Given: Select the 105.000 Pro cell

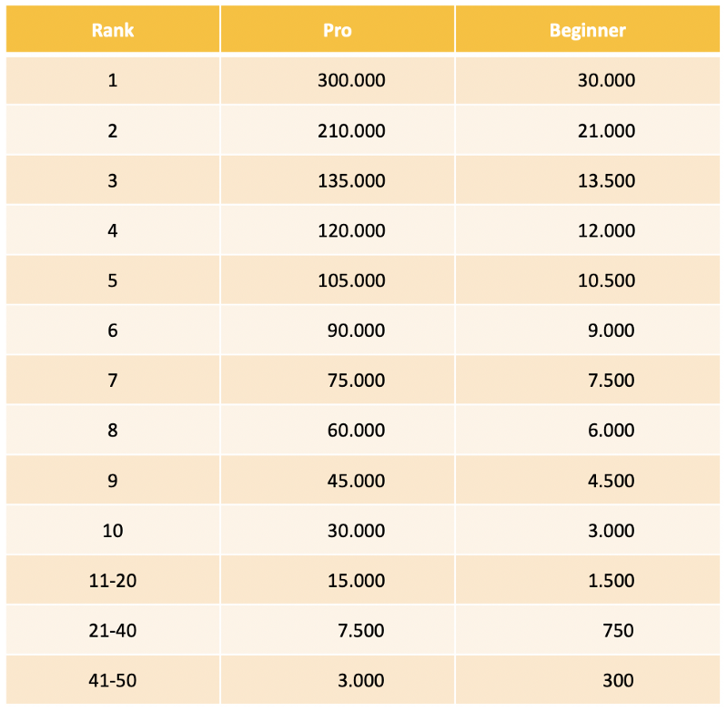Looking at the screenshot, I should (351, 280).
